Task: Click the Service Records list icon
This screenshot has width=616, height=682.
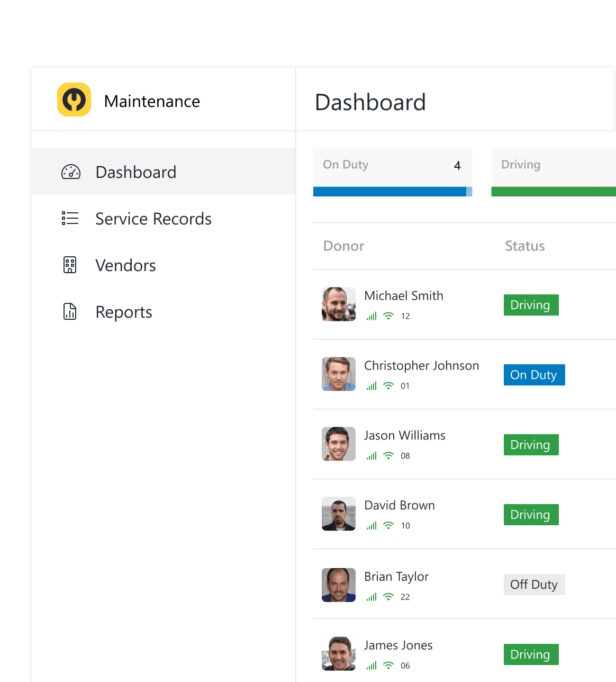Action: [x=70, y=218]
